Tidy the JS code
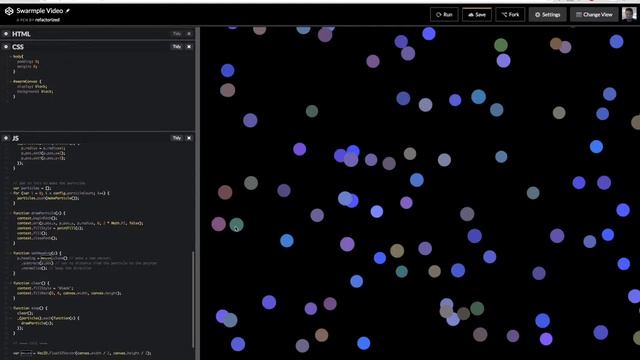This screenshot has width=640, height=360. (x=177, y=138)
